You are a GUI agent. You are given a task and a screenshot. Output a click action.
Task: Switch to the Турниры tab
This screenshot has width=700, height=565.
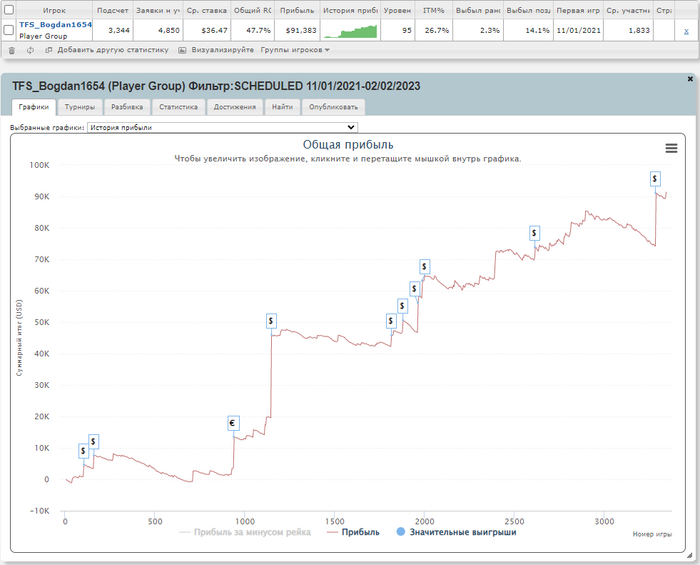(x=80, y=107)
